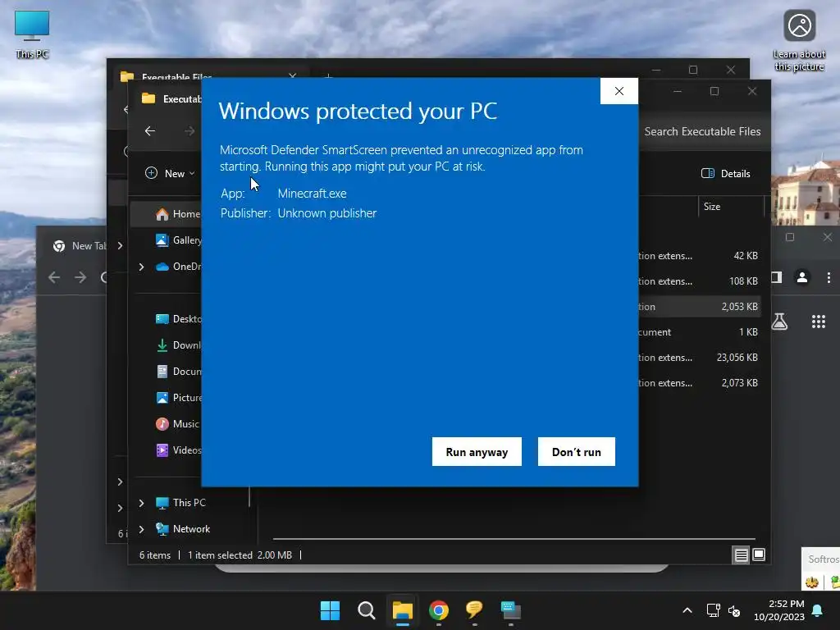
Task: Open Google apps grid icon
Action: click(x=819, y=322)
